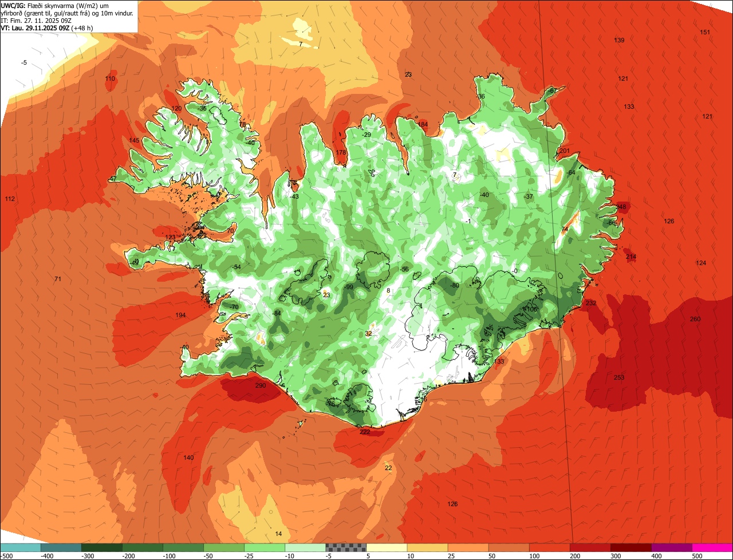
Task: Select the inland value -56 in central Iceland
Action: [404, 269]
